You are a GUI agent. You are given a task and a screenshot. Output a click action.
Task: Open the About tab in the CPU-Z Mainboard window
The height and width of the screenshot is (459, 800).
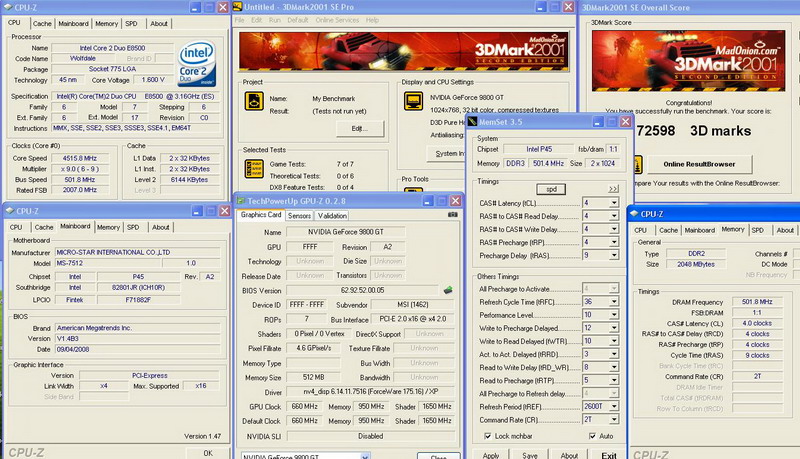pos(161,227)
